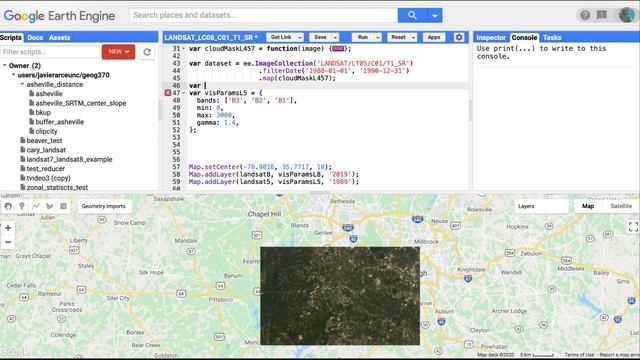
Task: Select the draw polygon shape tool
Action: pos(50,206)
